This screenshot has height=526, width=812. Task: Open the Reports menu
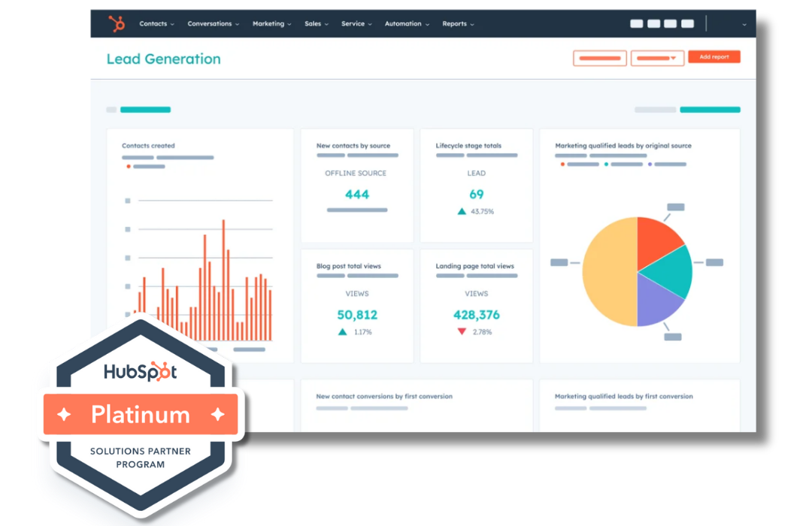[458, 24]
